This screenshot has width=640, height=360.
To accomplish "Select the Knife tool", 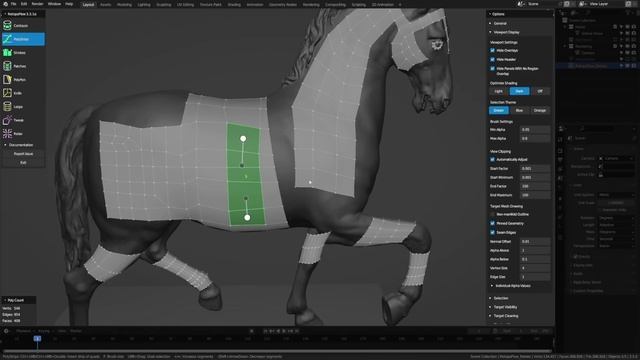I will click(23, 93).
